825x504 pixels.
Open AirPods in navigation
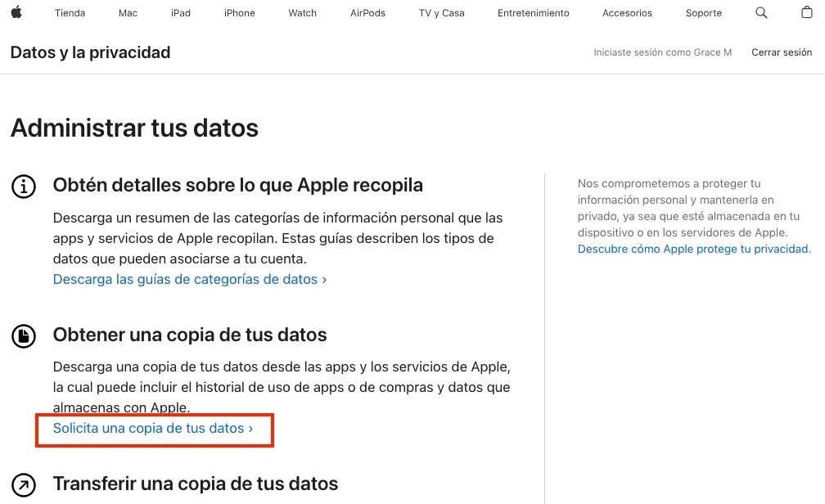pyautogui.click(x=367, y=12)
